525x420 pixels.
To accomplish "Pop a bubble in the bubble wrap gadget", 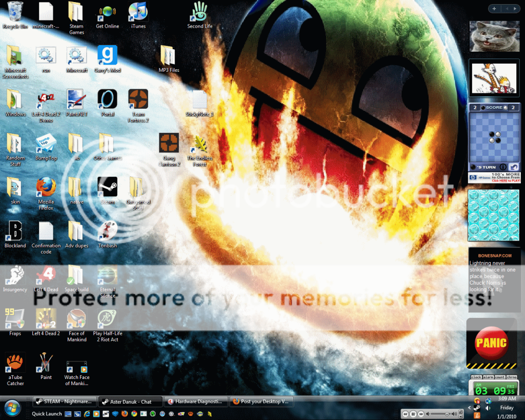I will point(494,215).
